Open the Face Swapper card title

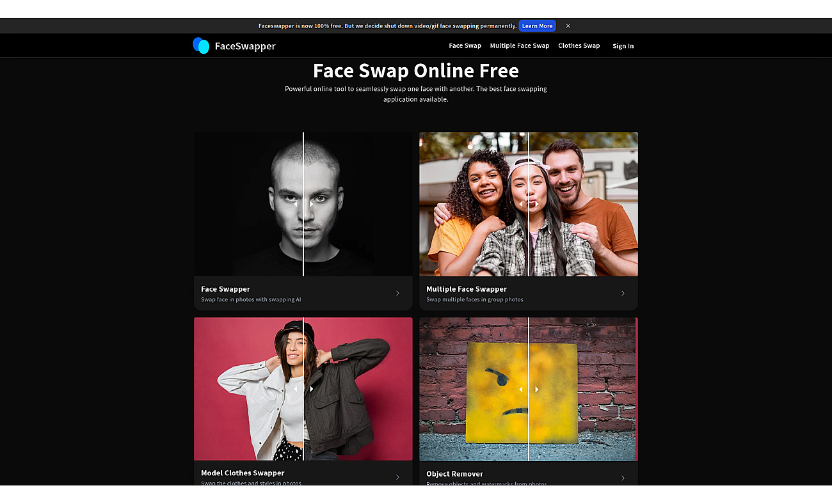point(225,289)
